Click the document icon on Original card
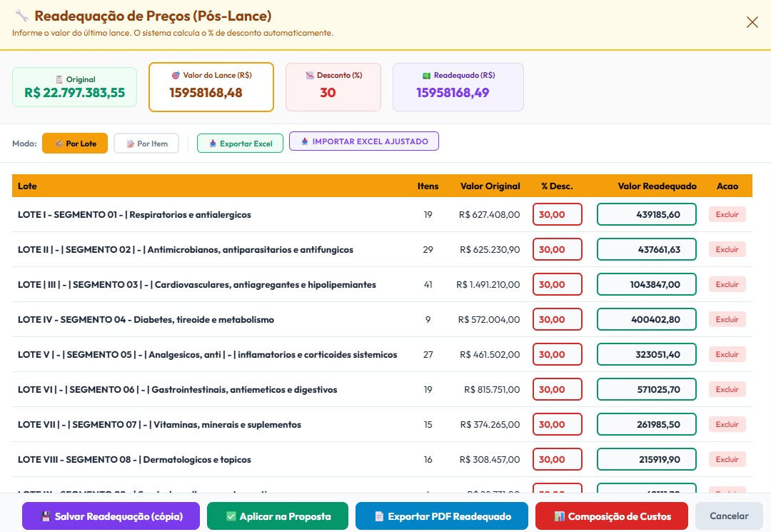The width and height of the screenshot is (771, 532). point(59,80)
